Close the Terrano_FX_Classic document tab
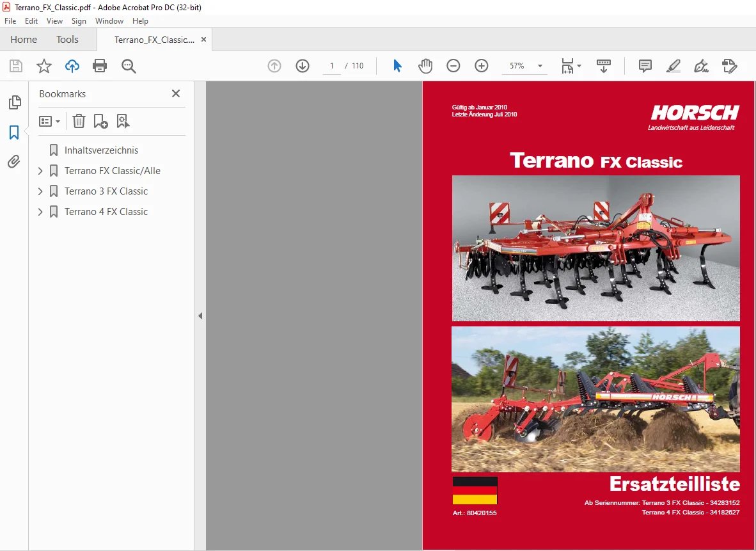The height and width of the screenshot is (551, 756). (203, 40)
